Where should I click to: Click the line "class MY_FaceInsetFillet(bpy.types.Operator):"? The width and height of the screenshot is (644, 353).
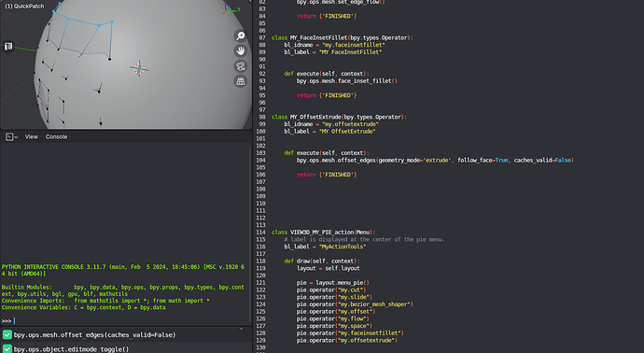coord(343,37)
